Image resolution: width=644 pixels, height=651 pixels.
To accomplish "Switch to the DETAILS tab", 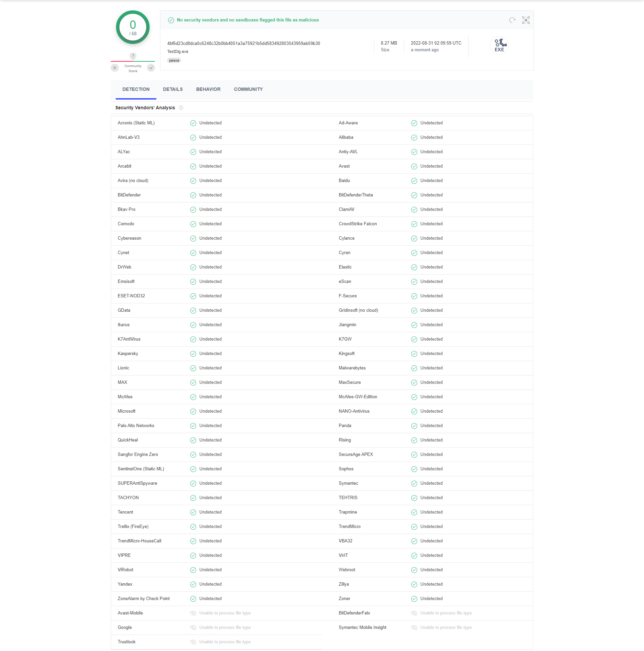I will 173,89.
